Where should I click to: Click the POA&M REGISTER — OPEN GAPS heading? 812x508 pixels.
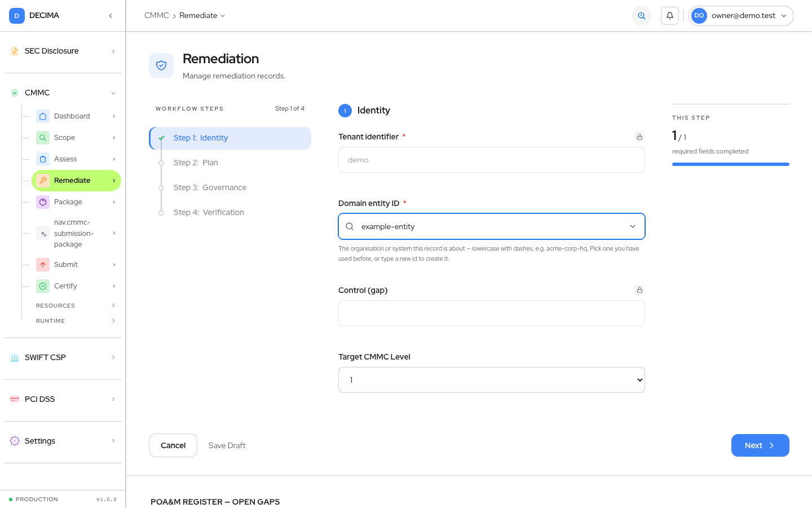point(215,502)
